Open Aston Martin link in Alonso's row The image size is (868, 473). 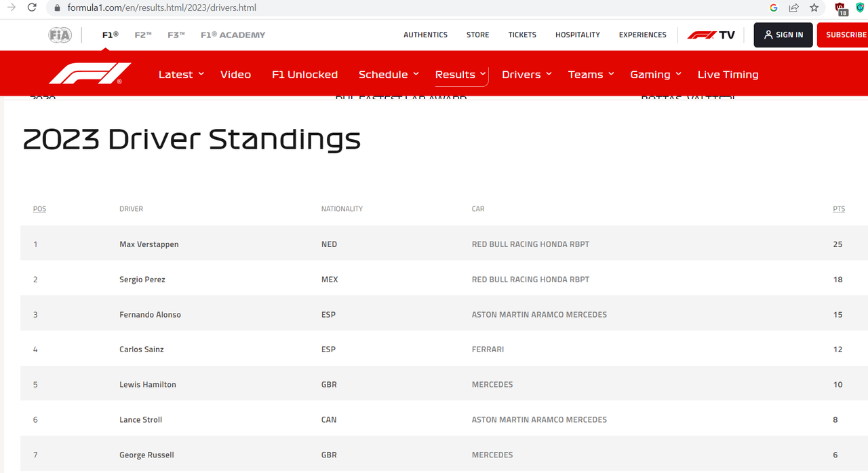click(x=539, y=315)
